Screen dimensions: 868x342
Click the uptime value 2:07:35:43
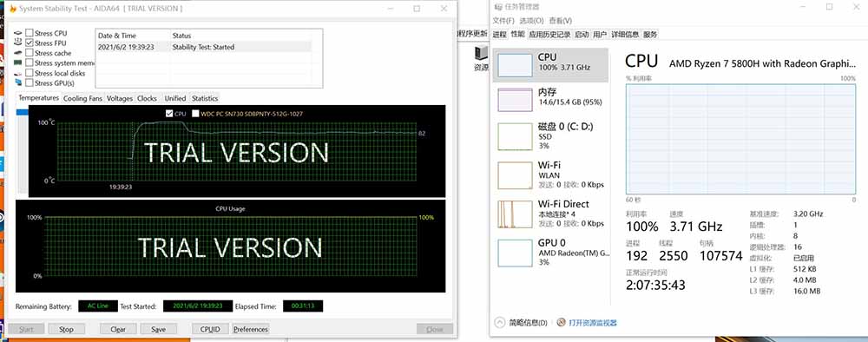pos(656,285)
